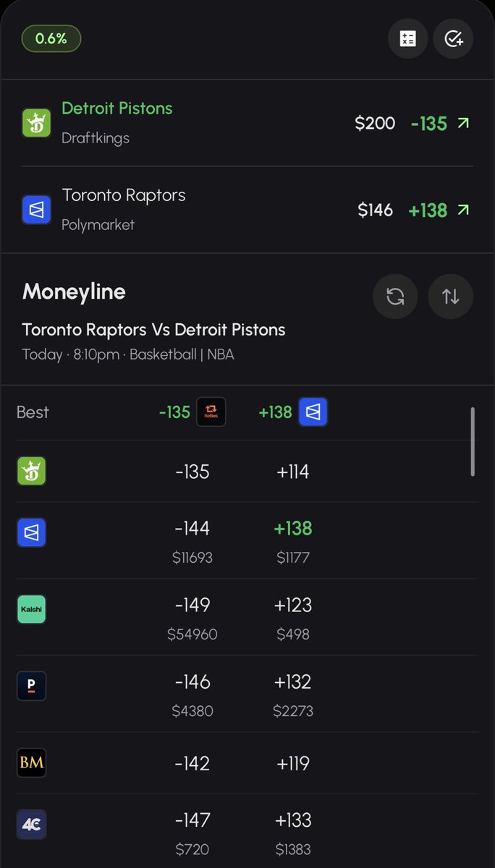Open the Detroit Pistons bet leg
The width and height of the screenshot is (495, 868).
[x=247, y=123]
